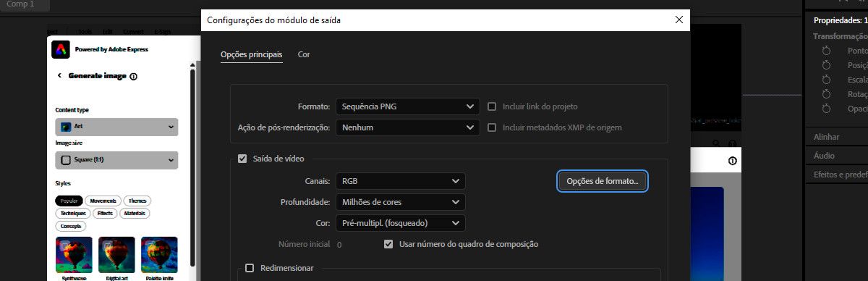Open the Profundidade dropdown Milhões de cores

pos(400,201)
